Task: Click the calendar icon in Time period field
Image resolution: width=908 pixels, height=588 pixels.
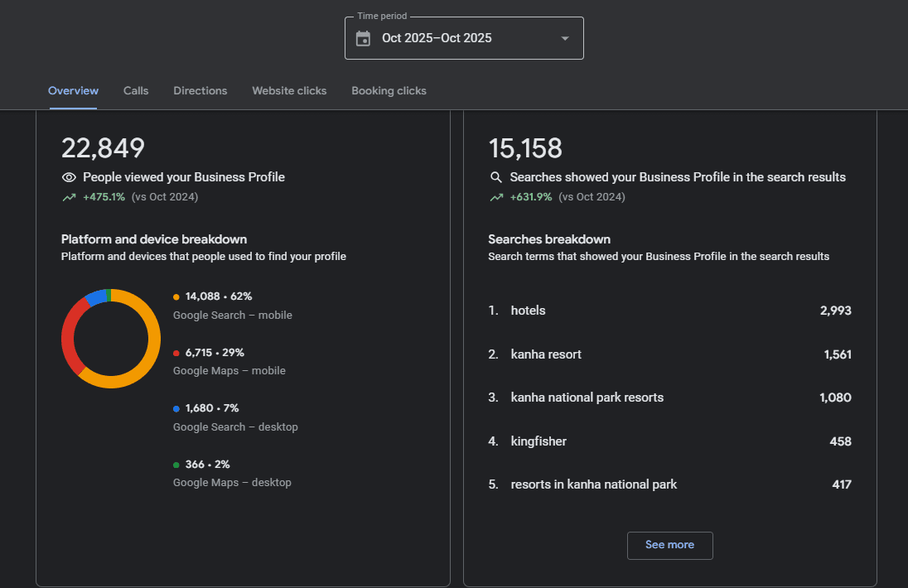Action: coord(363,39)
